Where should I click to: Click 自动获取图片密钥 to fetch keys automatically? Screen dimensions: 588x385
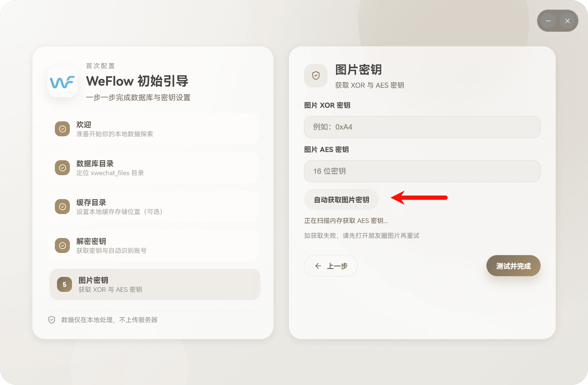pyautogui.click(x=341, y=199)
